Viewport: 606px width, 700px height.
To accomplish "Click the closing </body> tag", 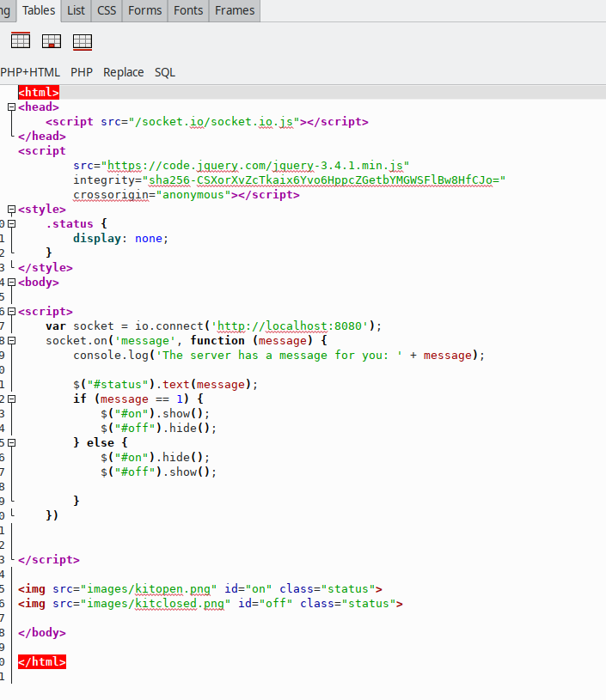I will (x=42, y=633).
